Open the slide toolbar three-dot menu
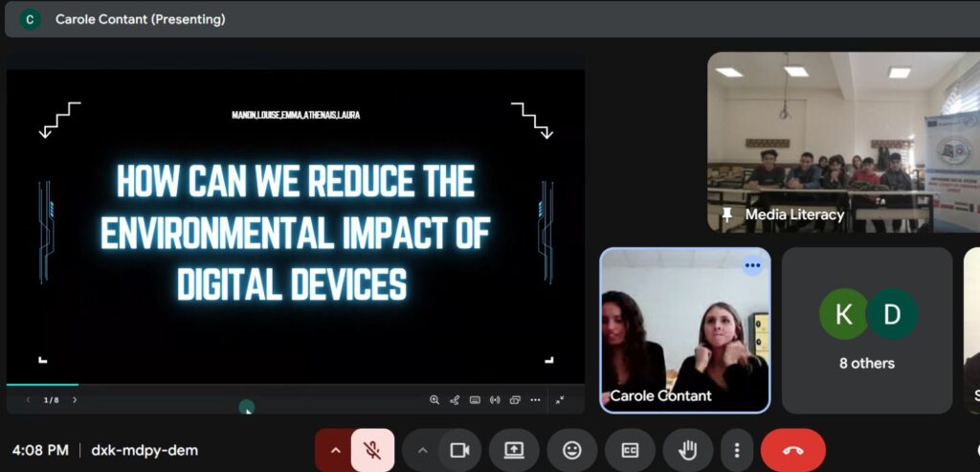This screenshot has height=472, width=980. pyautogui.click(x=535, y=400)
